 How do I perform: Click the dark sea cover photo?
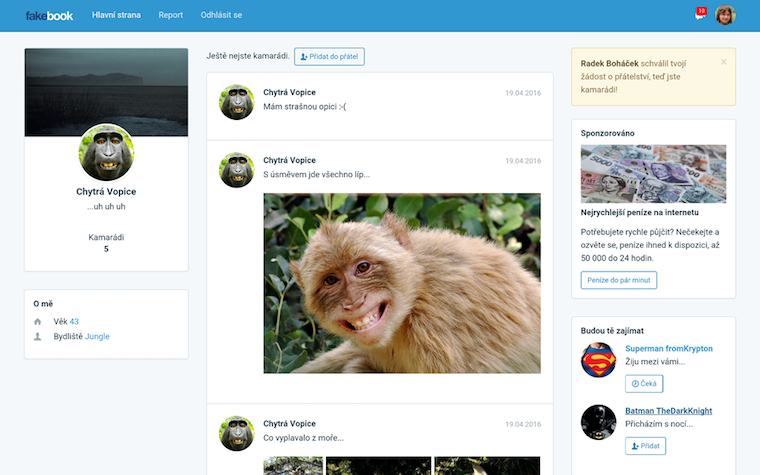[x=106, y=87]
